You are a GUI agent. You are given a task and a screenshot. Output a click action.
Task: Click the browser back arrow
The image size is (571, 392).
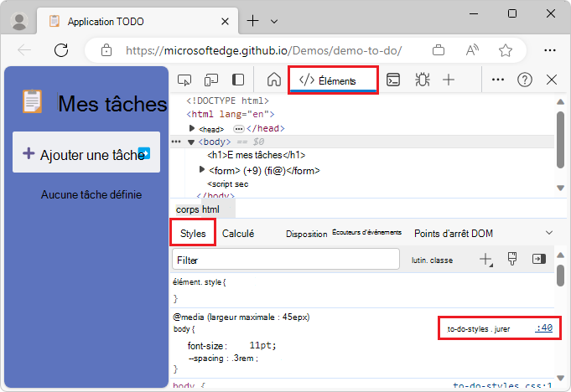pyautogui.click(x=24, y=50)
